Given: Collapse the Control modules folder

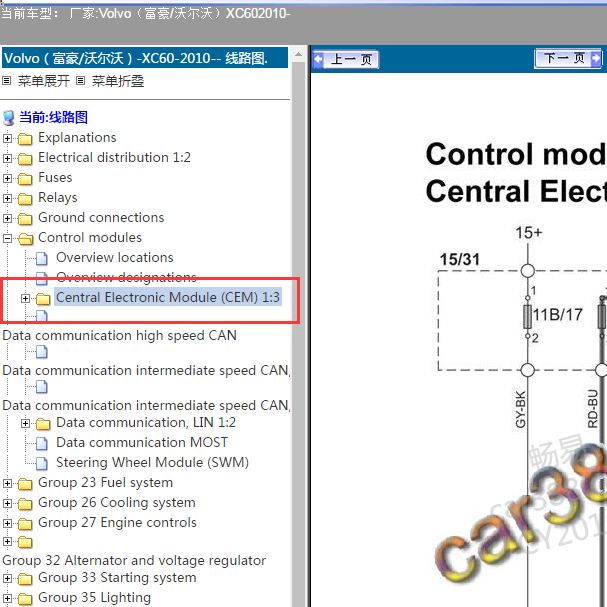Looking at the screenshot, I should [x=7, y=238].
